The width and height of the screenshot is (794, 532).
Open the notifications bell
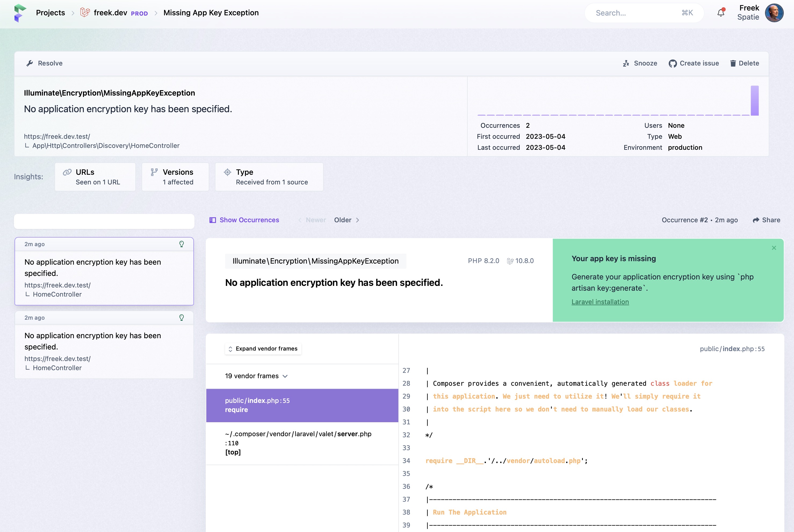pos(721,13)
